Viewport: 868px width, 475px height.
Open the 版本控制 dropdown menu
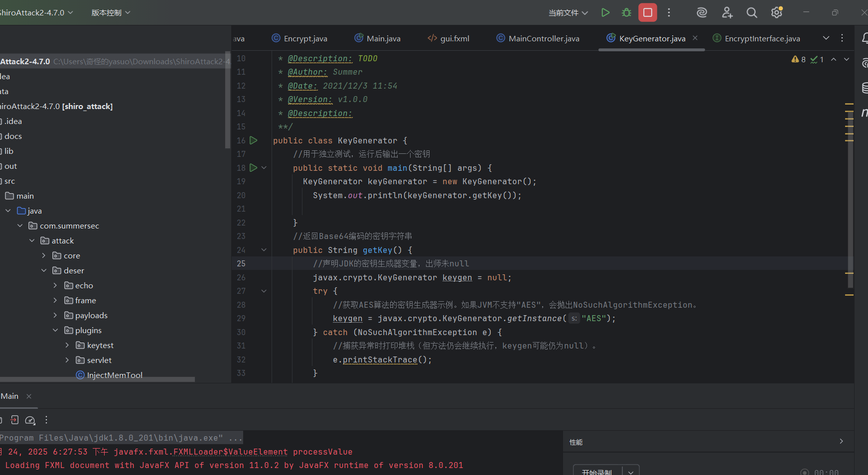pos(111,13)
